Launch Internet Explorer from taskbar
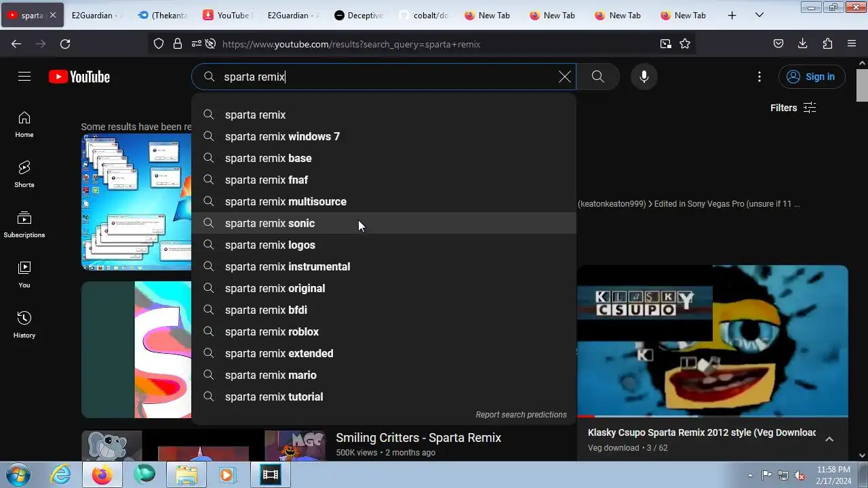 61,475
